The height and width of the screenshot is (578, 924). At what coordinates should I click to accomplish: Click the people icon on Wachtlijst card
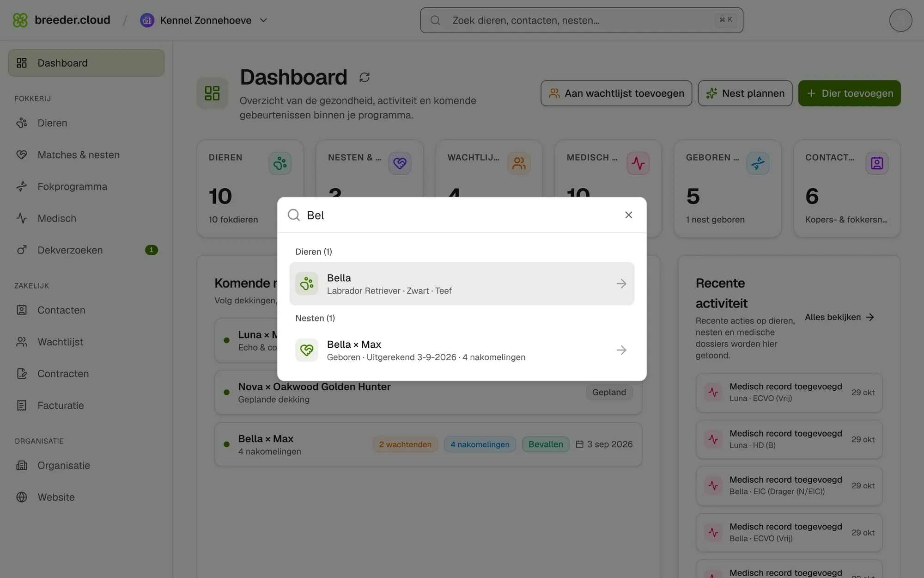519,163
